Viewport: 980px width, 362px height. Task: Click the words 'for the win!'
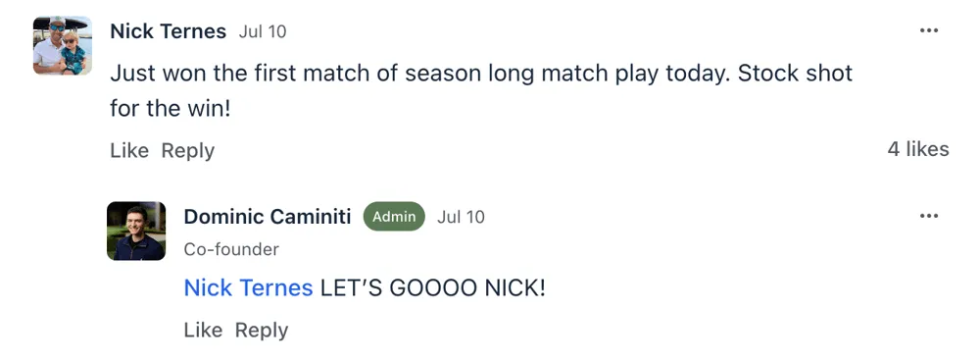tap(171, 109)
